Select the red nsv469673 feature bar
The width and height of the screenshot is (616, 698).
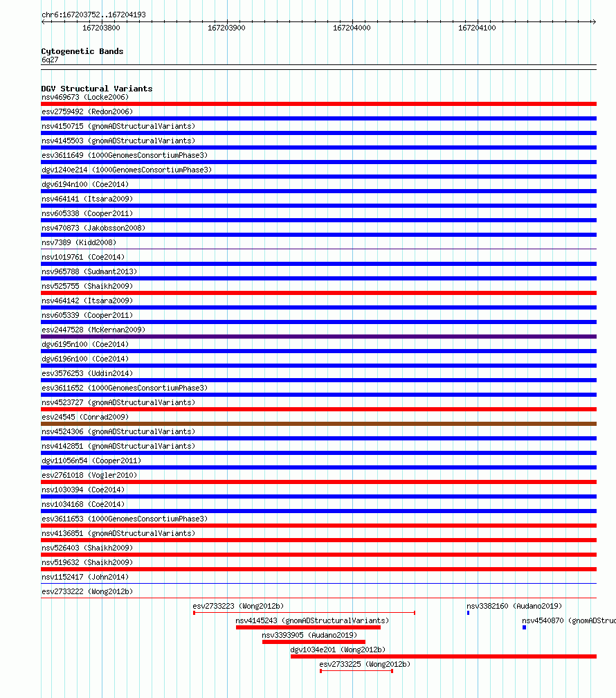318,104
